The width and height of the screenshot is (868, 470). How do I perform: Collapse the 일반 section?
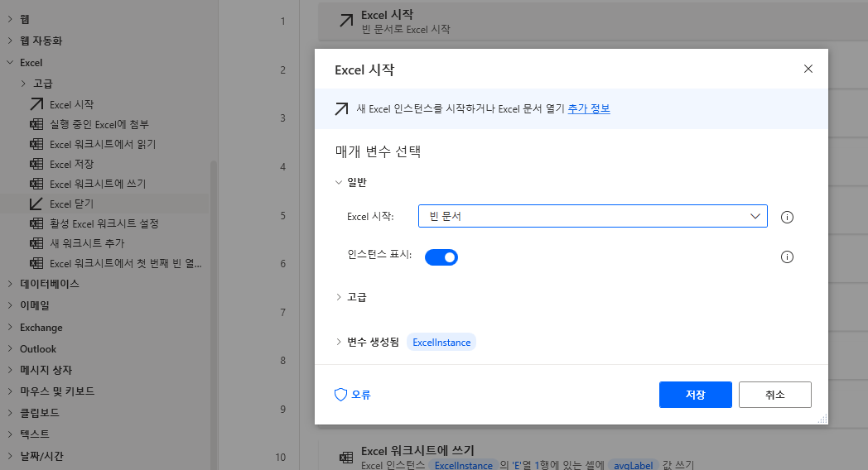click(x=338, y=182)
